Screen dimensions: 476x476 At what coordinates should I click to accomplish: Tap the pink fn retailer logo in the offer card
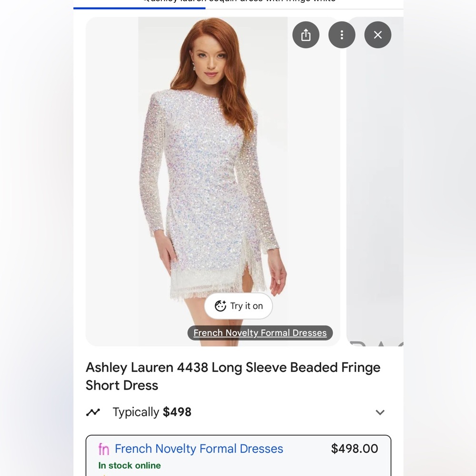(x=104, y=448)
